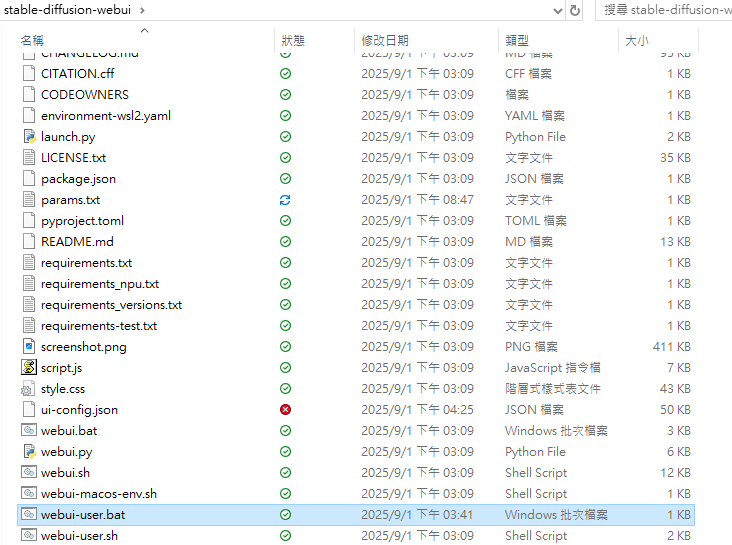Image resolution: width=732 pixels, height=545 pixels.
Task: Click the script.js JavaScript icon
Action: pos(29,368)
